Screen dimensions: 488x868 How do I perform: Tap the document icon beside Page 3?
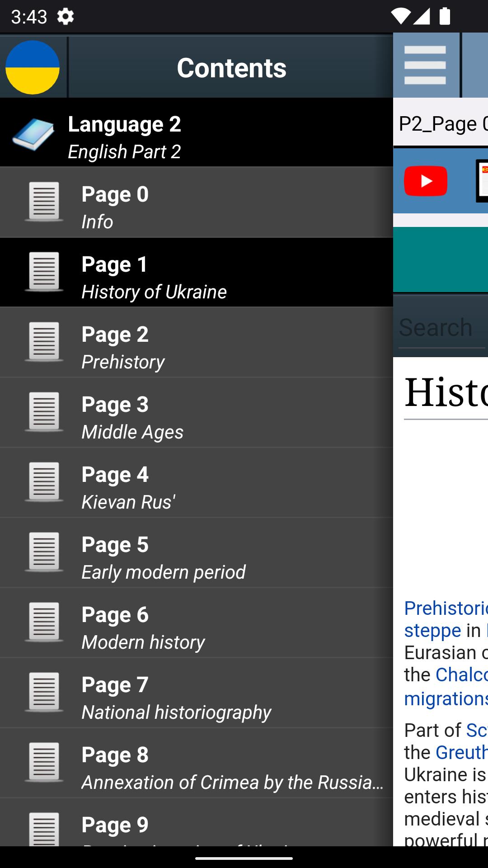point(44,412)
